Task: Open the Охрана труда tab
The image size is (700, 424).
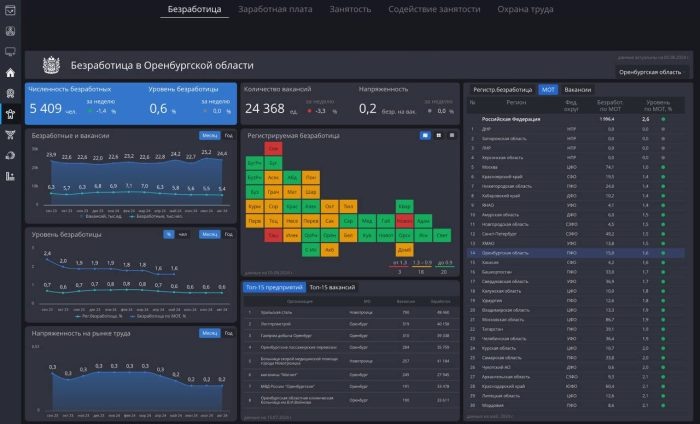Action: [x=525, y=9]
